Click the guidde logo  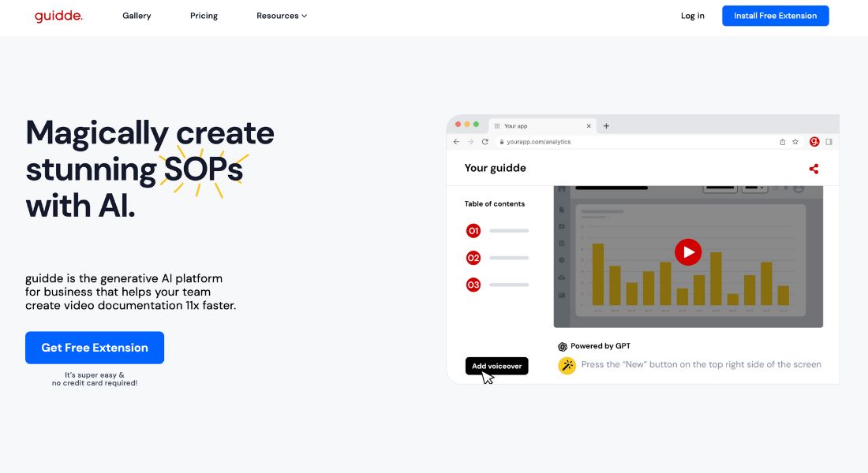pos(58,16)
